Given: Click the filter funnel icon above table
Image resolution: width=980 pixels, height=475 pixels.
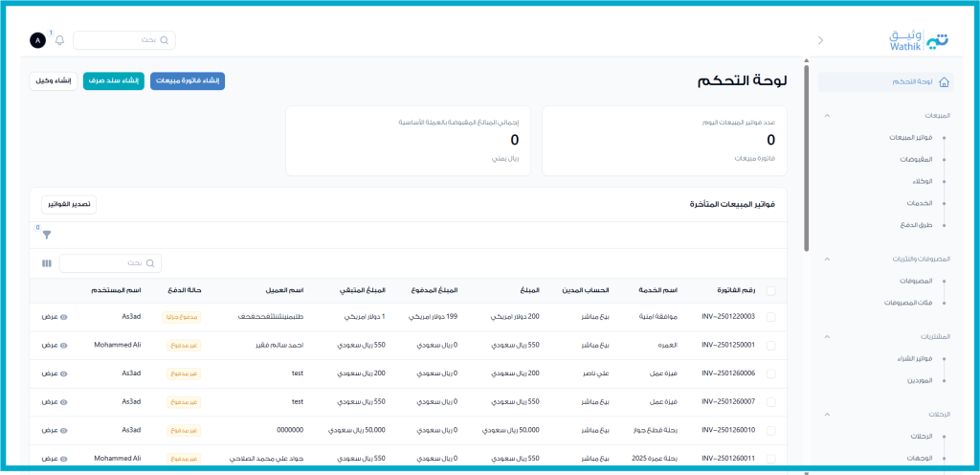Looking at the screenshot, I should point(47,235).
